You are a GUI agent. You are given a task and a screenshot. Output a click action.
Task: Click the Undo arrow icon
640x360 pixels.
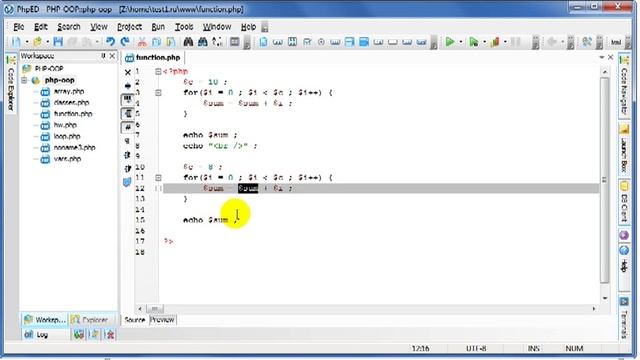point(110,42)
